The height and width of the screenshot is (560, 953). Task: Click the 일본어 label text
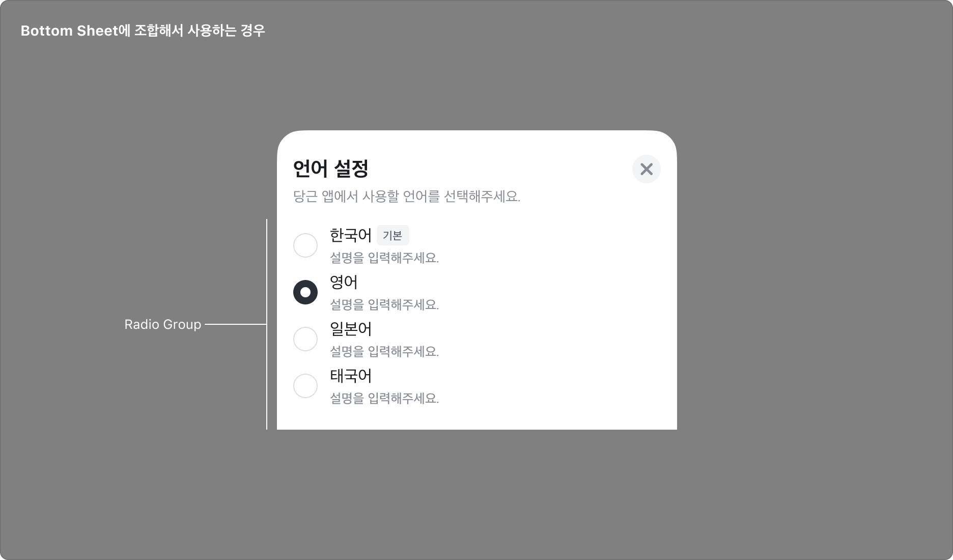[351, 329]
